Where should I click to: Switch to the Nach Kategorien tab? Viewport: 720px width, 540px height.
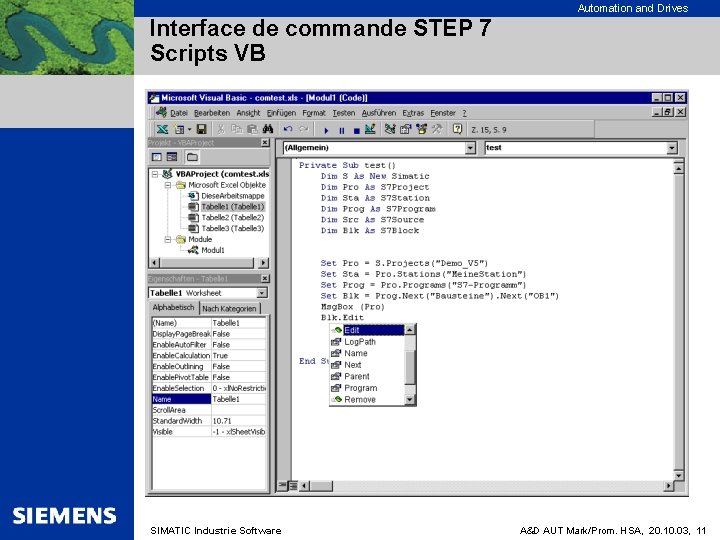click(229, 309)
